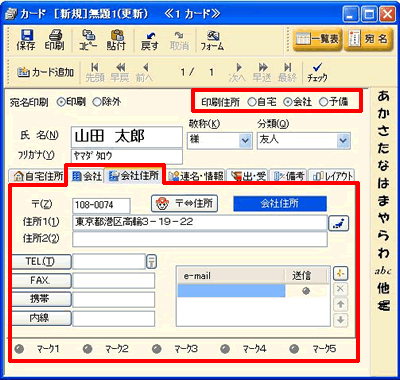This screenshot has height=380, width=400.
Task: Move e-mail entry down arrow icon
Action: [x=340, y=320]
